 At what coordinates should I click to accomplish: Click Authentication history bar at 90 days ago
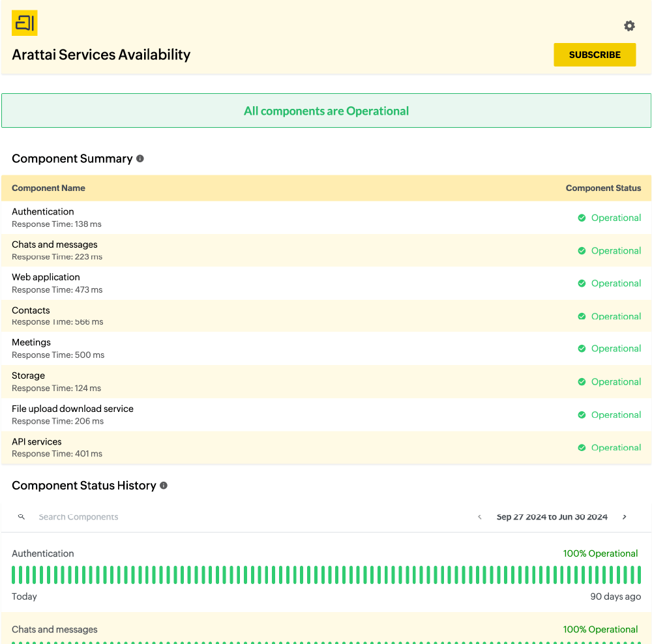point(638,574)
